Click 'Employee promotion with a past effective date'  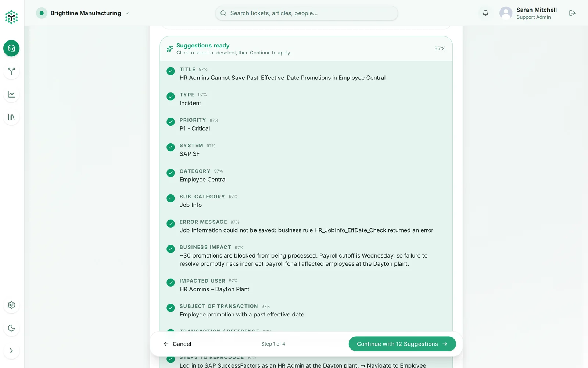point(242,315)
